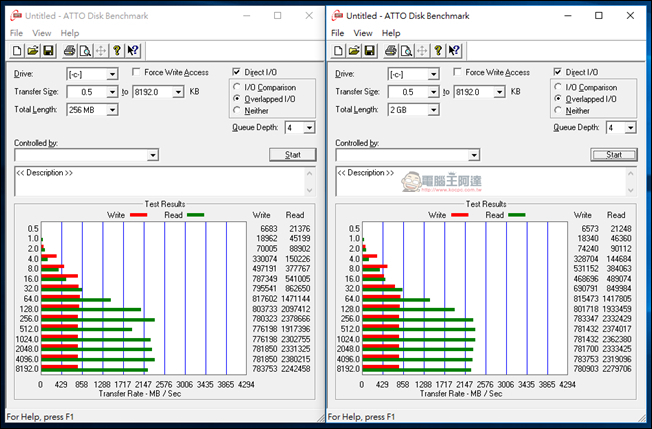This screenshot has width=652, height=429.
Task: Open 8192.0 Transfer Size dropdown in right window
Action: pos(499,92)
